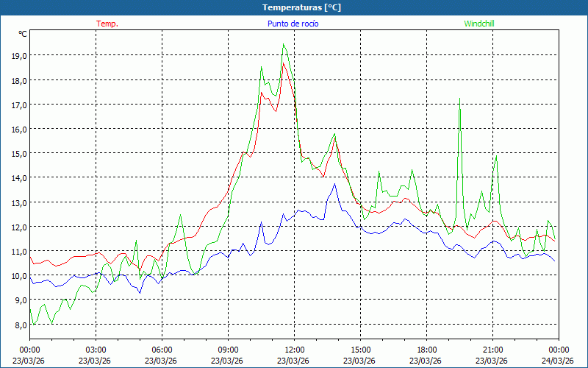588x368 pixels.
Task: Click the tall Windchill spike after 18:00
Action: coord(459,99)
